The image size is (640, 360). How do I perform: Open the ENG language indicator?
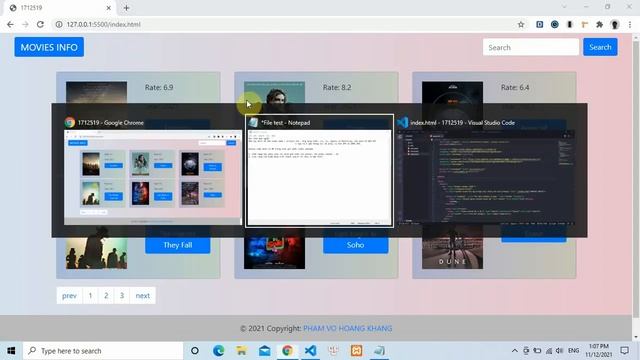pyautogui.click(x=573, y=351)
